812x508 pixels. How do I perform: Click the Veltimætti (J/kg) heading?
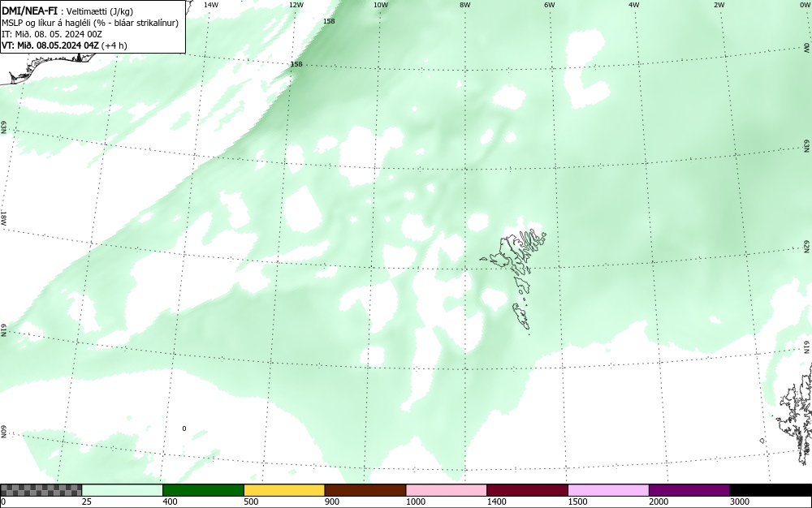point(97,11)
